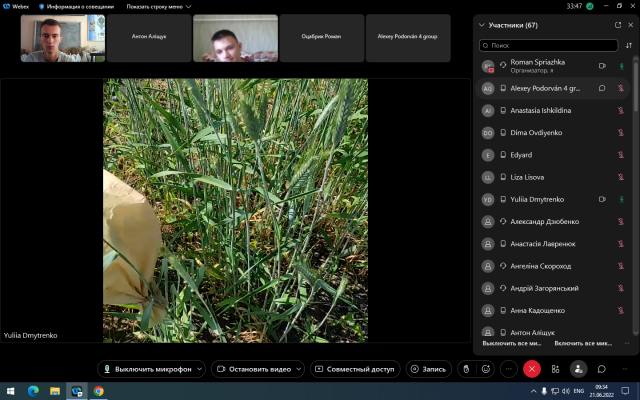640x400 pixels.
Task: Open Chrome from the Windows taskbar
Action: 98,390
